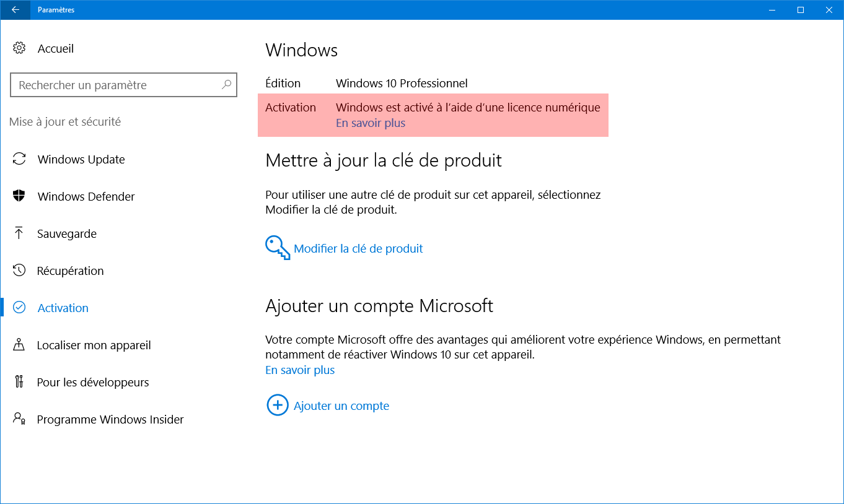Click the Sauvegarde upload arrow icon
Viewport: 844px width, 504px height.
19,233
